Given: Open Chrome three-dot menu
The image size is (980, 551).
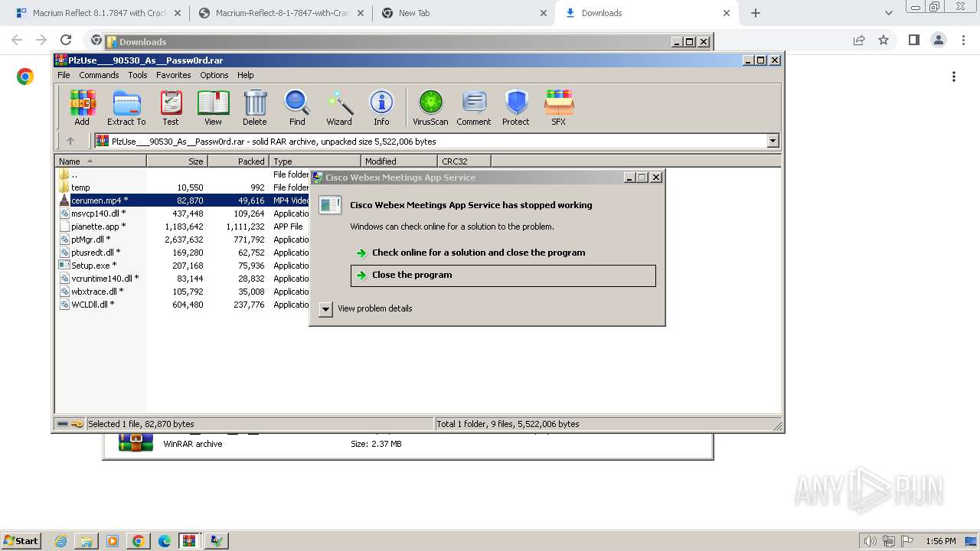Looking at the screenshot, I should tap(962, 40).
